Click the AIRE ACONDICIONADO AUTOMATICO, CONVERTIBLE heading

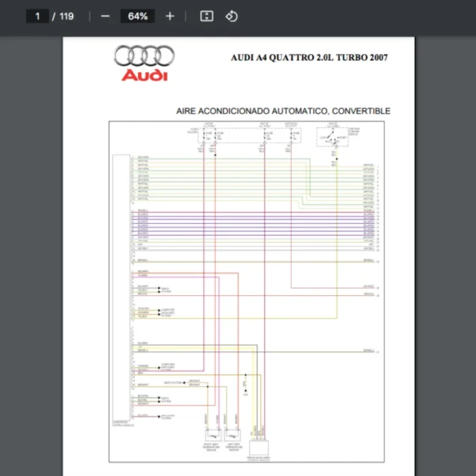pos(283,111)
